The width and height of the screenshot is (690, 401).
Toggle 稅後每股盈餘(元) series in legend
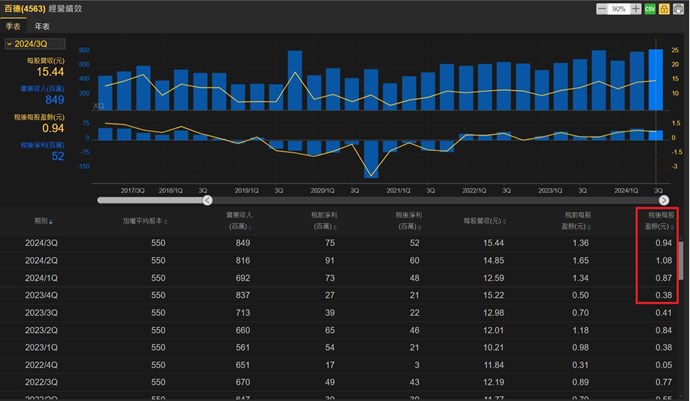click(x=40, y=117)
